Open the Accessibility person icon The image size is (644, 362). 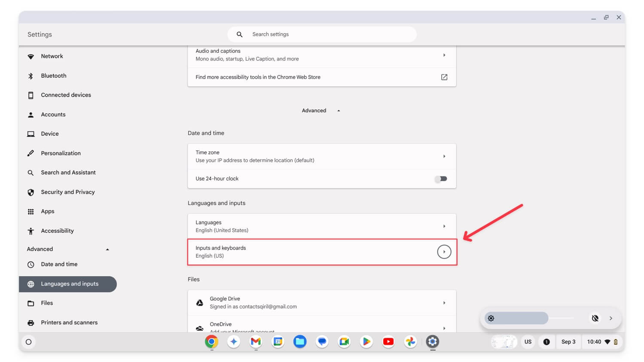pos(31,231)
